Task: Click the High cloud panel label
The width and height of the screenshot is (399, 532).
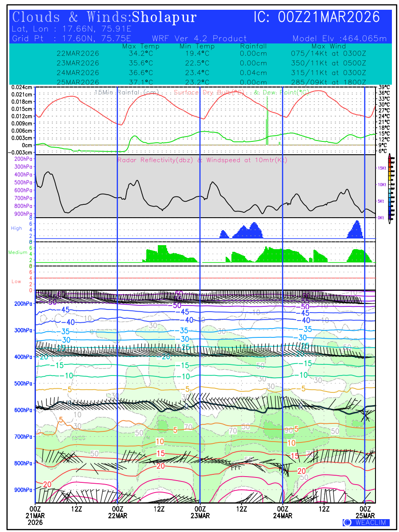Action: pos(16,228)
